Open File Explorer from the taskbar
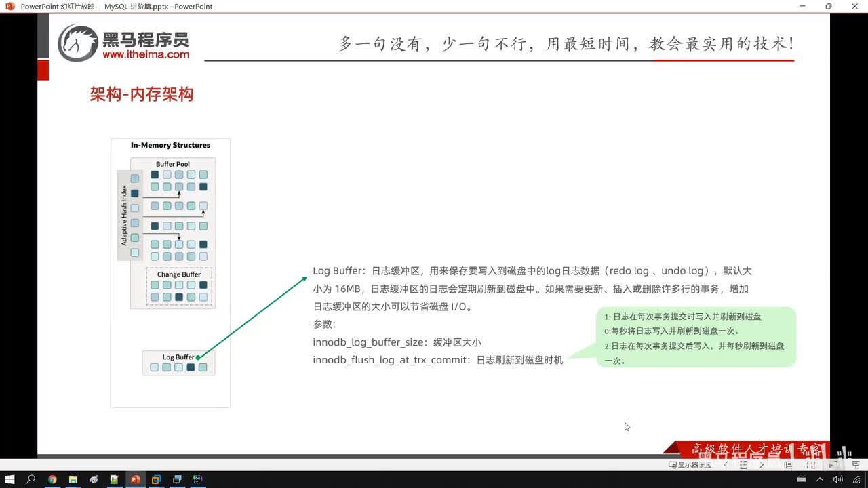 (73, 479)
